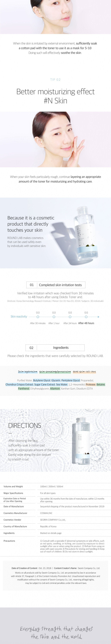Select the Skin hydration legend tag
The width and height of the screenshot is (111, 644).
pyautogui.click(x=28, y=372)
